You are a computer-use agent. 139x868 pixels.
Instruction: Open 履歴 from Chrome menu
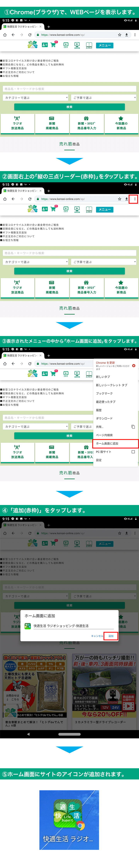(116, 410)
